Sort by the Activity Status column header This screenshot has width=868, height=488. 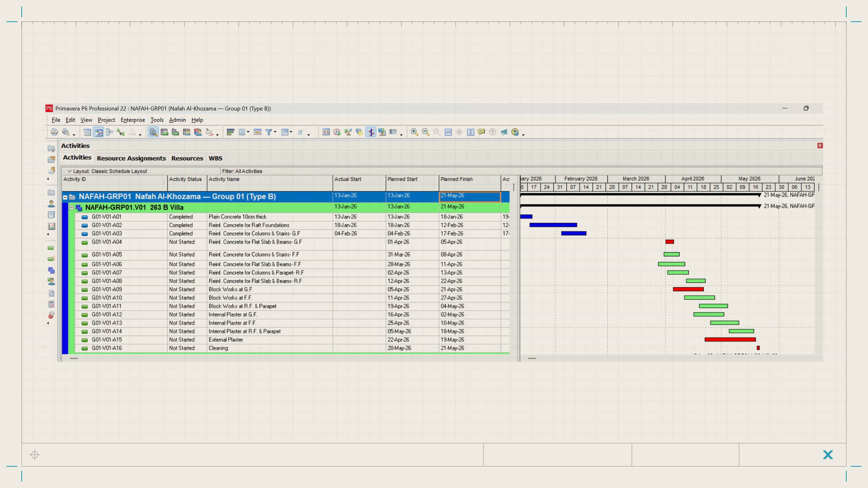click(x=187, y=183)
